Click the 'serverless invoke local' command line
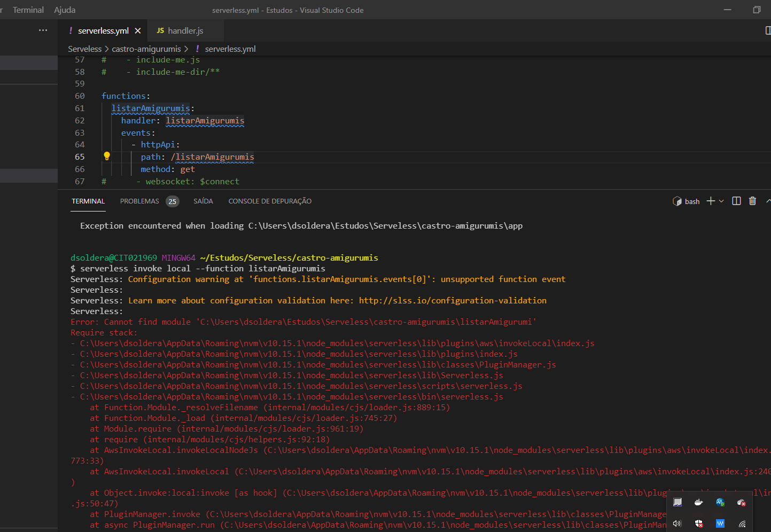The height and width of the screenshot is (532, 771). coord(203,269)
